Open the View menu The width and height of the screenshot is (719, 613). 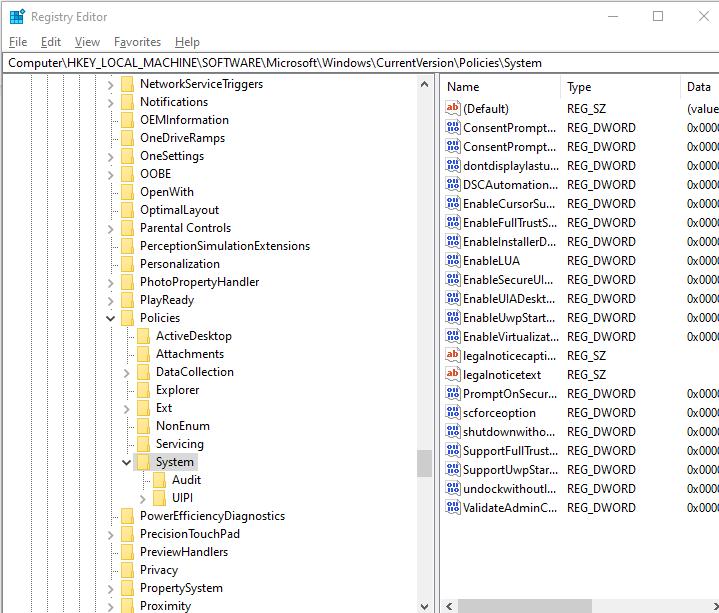[87, 42]
